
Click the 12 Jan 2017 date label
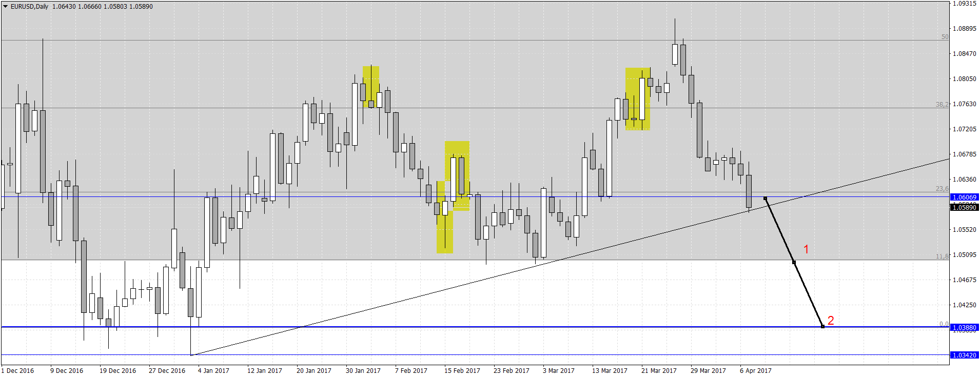click(x=265, y=371)
